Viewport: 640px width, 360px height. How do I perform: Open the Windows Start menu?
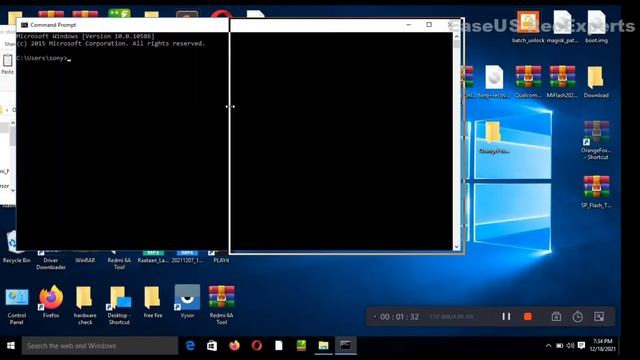[11, 346]
